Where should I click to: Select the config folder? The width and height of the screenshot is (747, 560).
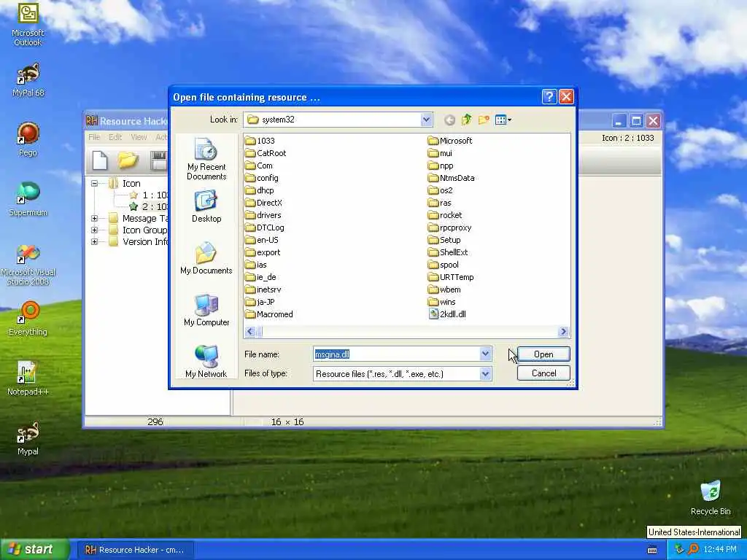262,178
